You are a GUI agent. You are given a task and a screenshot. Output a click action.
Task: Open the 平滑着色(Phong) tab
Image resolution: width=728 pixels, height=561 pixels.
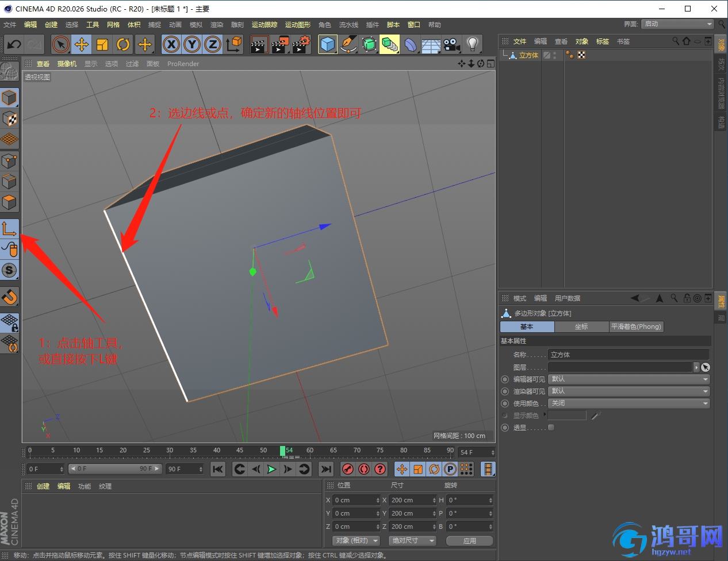coord(636,326)
